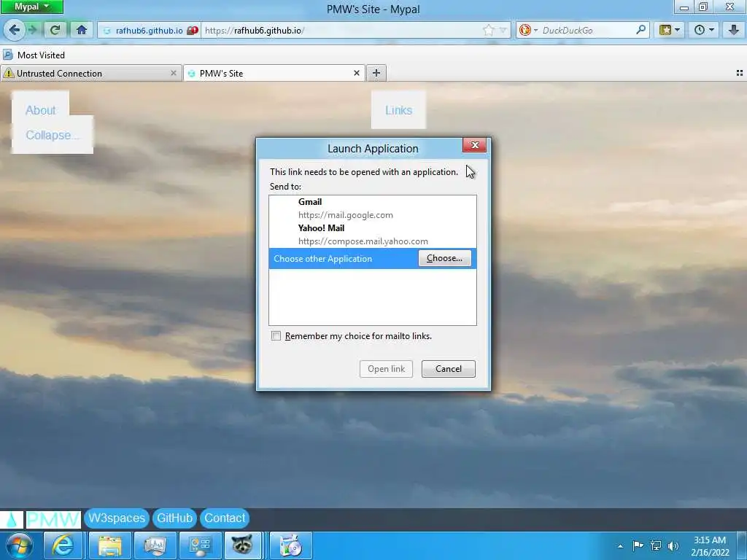This screenshot has width=747, height=560.
Task: Close Launch Application dialog with X
Action: click(x=474, y=145)
